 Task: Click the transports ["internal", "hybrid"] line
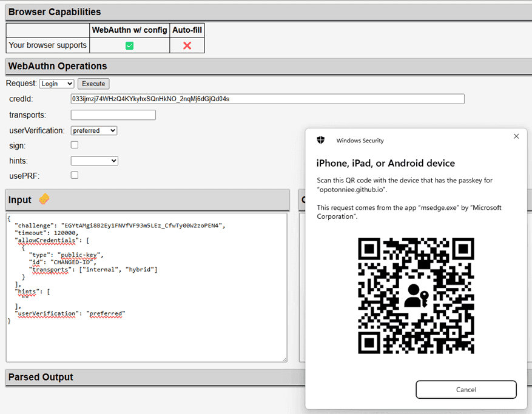[x=93, y=270]
